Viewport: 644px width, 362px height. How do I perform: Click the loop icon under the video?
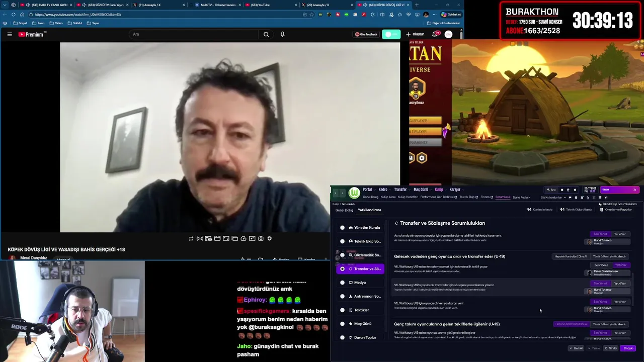tap(191, 238)
